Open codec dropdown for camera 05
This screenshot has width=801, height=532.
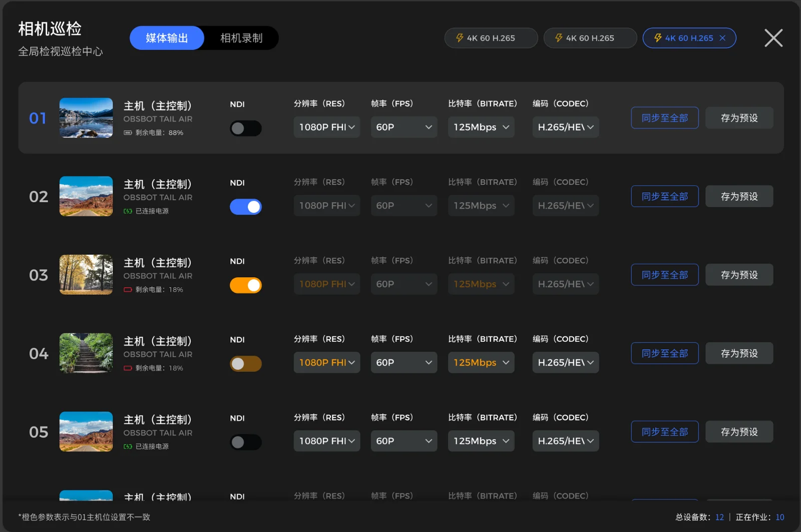click(x=566, y=441)
